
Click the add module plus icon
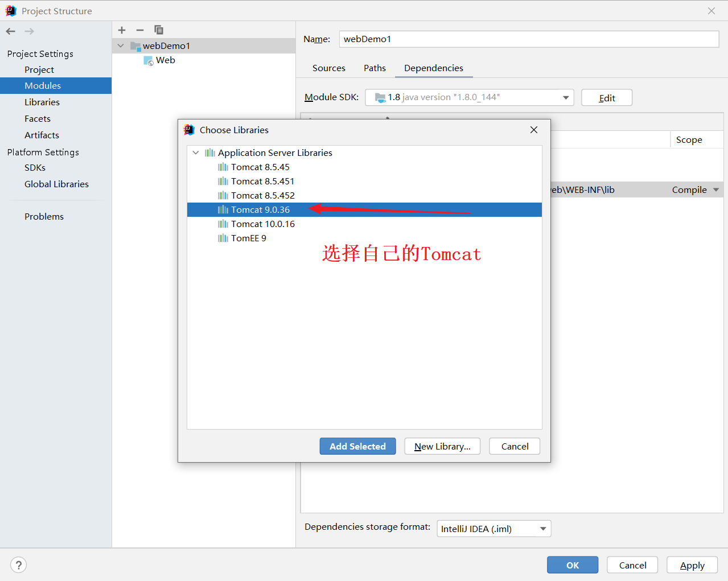[x=122, y=30]
